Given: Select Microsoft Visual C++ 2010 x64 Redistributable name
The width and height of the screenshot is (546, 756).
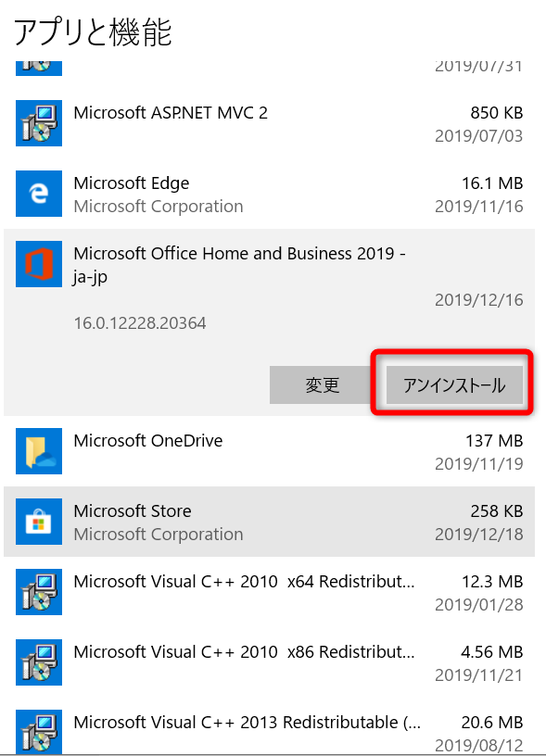Looking at the screenshot, I should click(244, 582).
